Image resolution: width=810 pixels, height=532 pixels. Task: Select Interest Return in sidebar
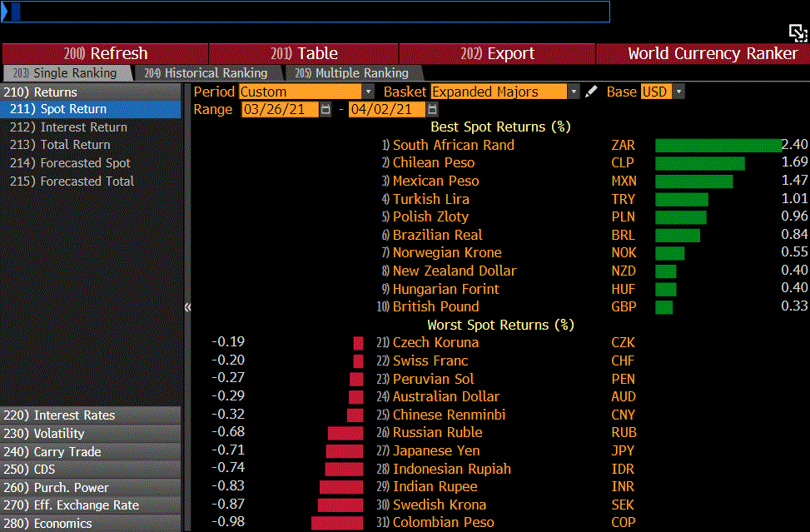point(83,127)
